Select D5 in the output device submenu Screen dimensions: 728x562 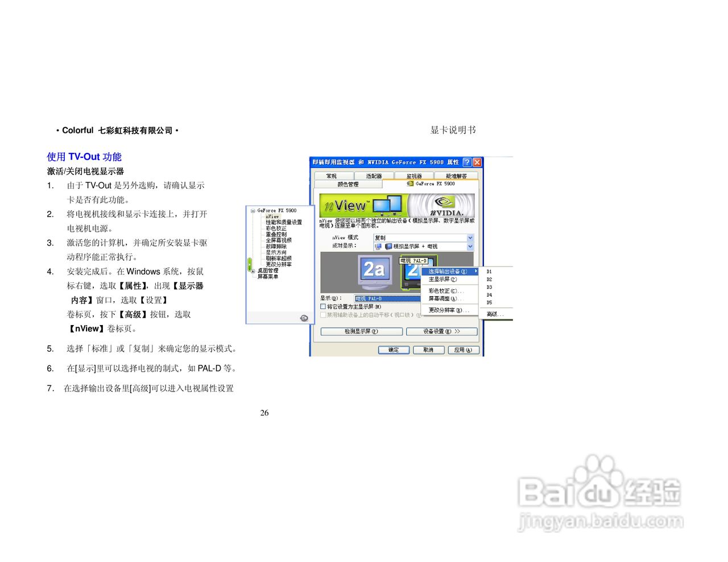(x=489, y=303)
